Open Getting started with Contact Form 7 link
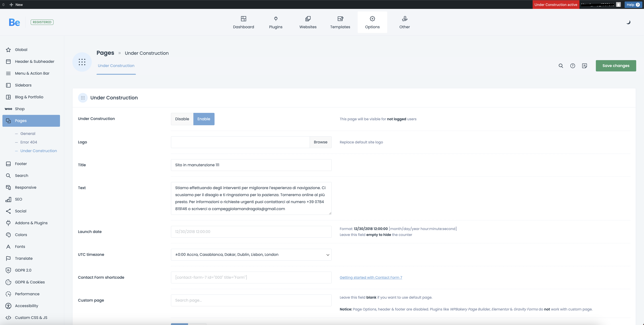Screen dimensions: 644x325 (x=371, y=277)
